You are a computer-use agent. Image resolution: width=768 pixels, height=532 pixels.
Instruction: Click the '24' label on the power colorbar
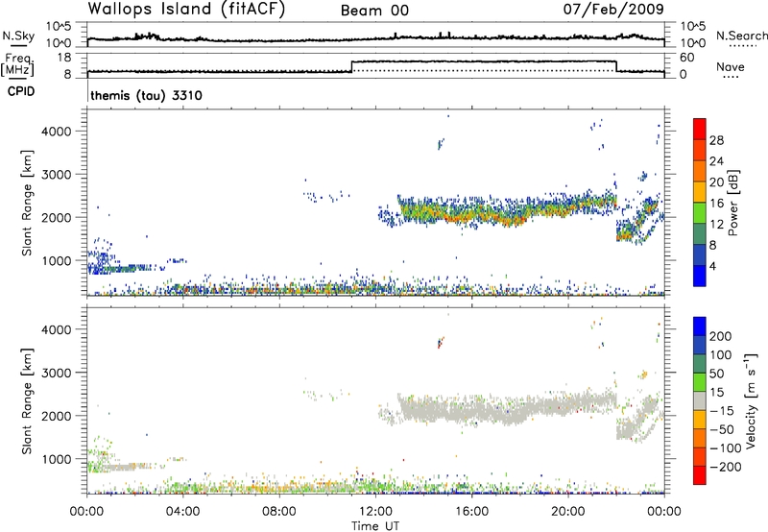point(716,161)
